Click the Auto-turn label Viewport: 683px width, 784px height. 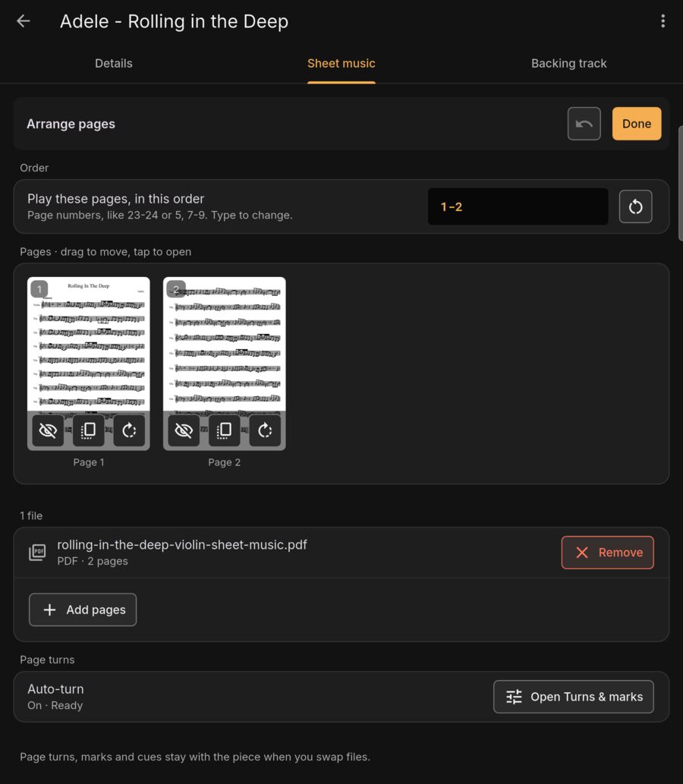point(55,689)
